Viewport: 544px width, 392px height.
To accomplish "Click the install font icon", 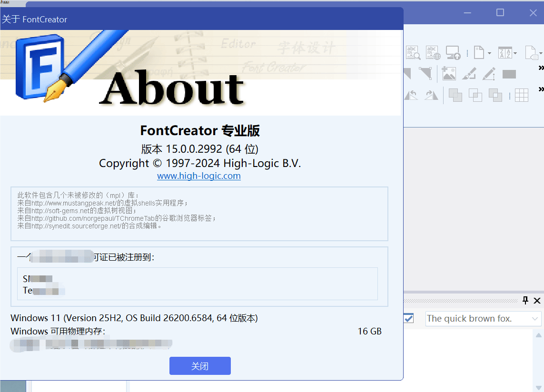I will coord(453,52).
